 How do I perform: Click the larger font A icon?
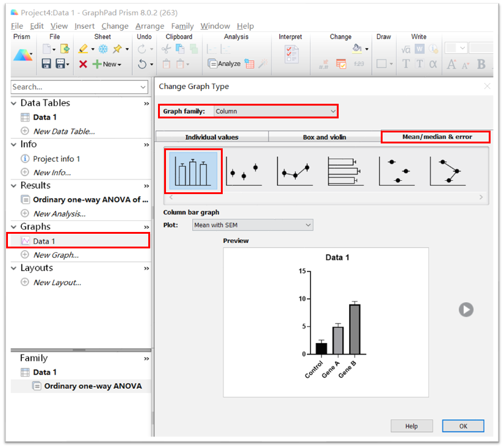452,64
